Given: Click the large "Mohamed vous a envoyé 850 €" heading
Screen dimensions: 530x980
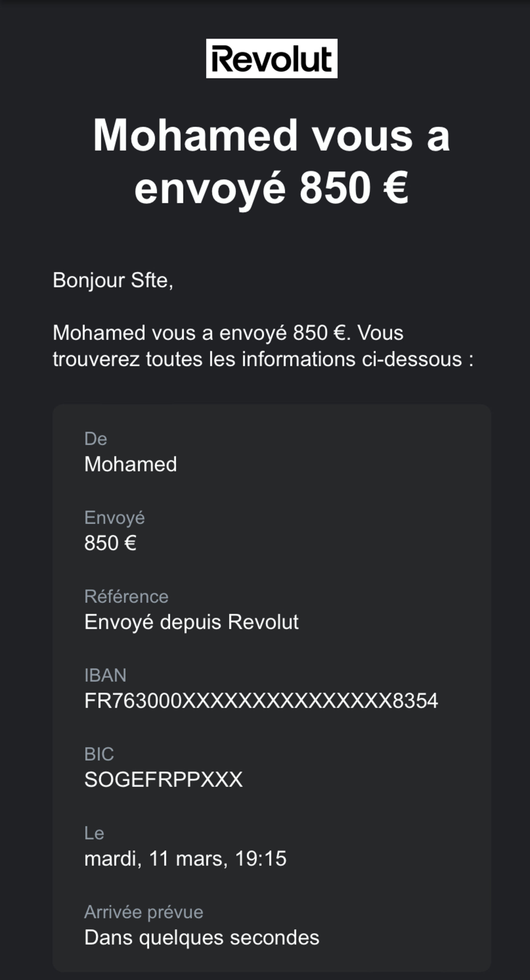Looking at the screenshot, I should pos(271,161).
